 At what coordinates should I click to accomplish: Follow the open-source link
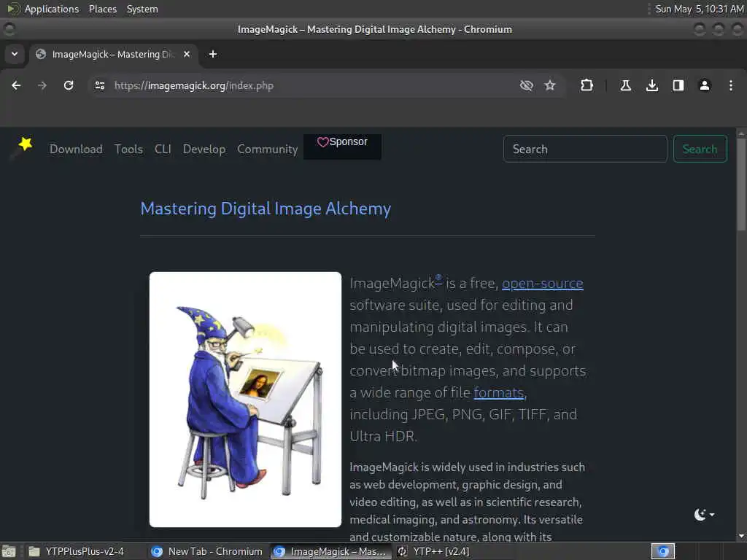coord(543,284)
